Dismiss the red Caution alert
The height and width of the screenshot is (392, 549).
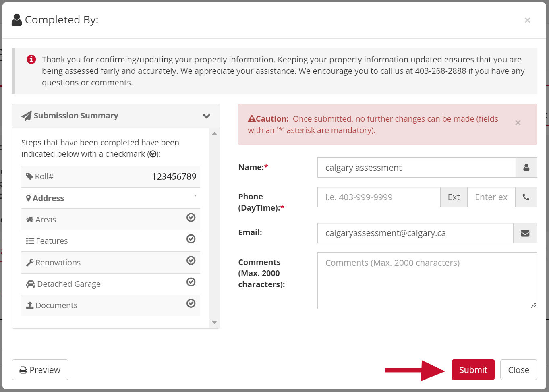point(518,123)
